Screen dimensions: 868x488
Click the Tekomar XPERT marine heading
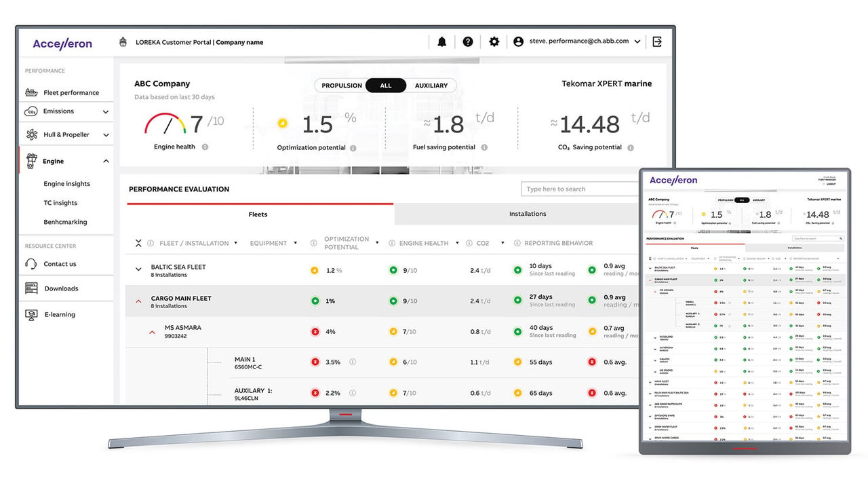(x=607, y=83)
